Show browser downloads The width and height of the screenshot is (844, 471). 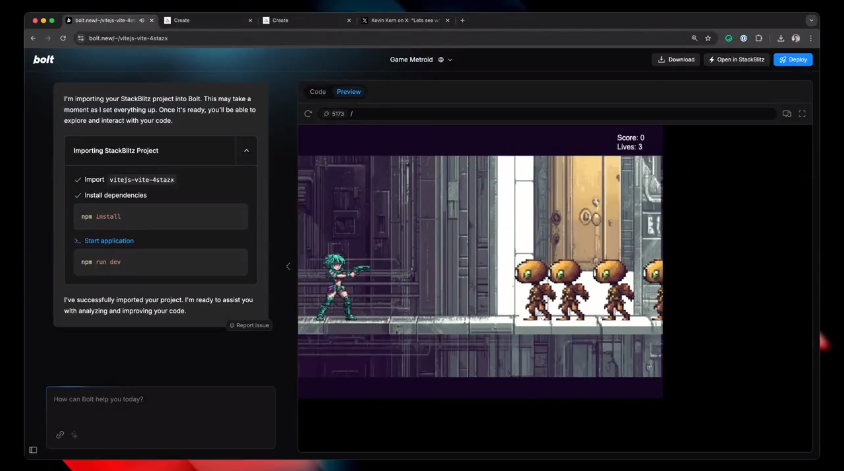[x=780, y=38]
